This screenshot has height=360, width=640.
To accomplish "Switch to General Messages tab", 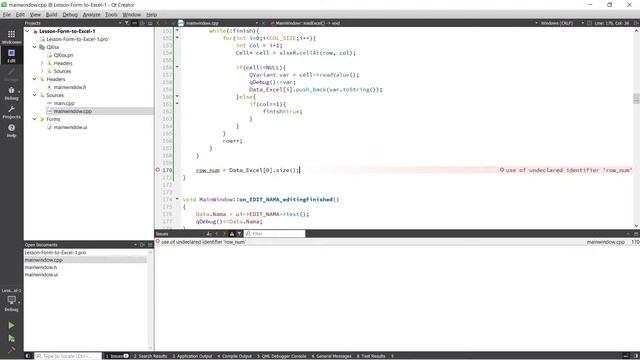I will pyautogui.click(x=331, y=356).
